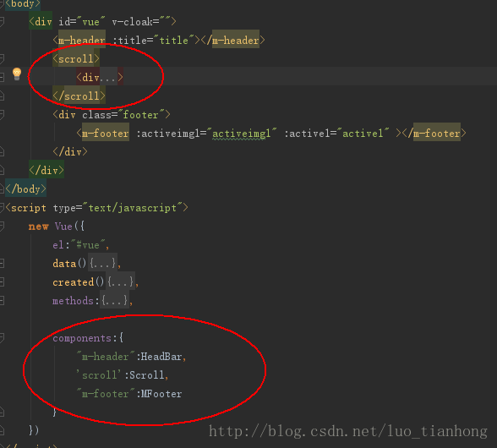Viewport: 497px width, 448px height.
Task: Click the closing /m-footer tag
Action: (x=434, y=134)
